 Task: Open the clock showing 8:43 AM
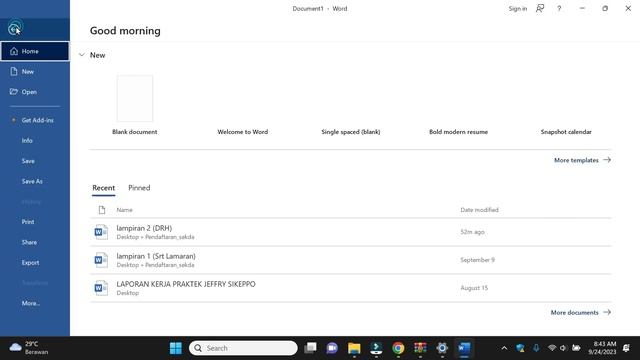(x=602, y=348)
